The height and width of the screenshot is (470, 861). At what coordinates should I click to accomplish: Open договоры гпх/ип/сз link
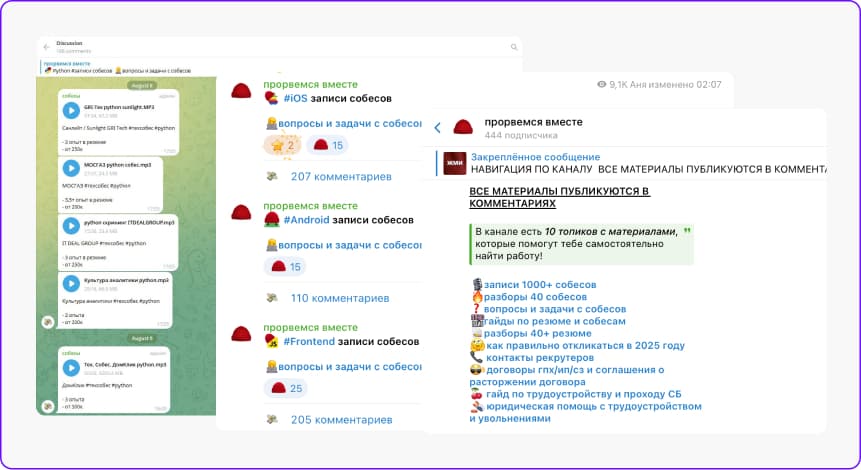(567, 376)
